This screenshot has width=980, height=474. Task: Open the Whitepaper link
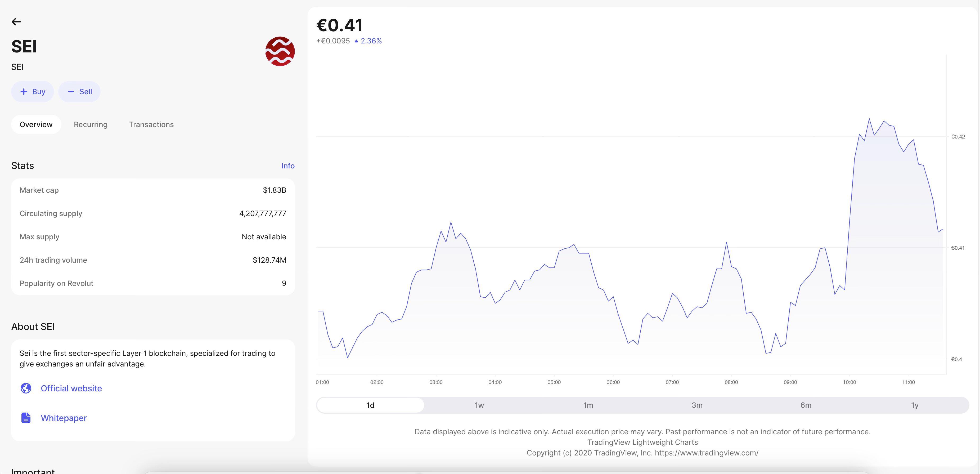(64, 418)
